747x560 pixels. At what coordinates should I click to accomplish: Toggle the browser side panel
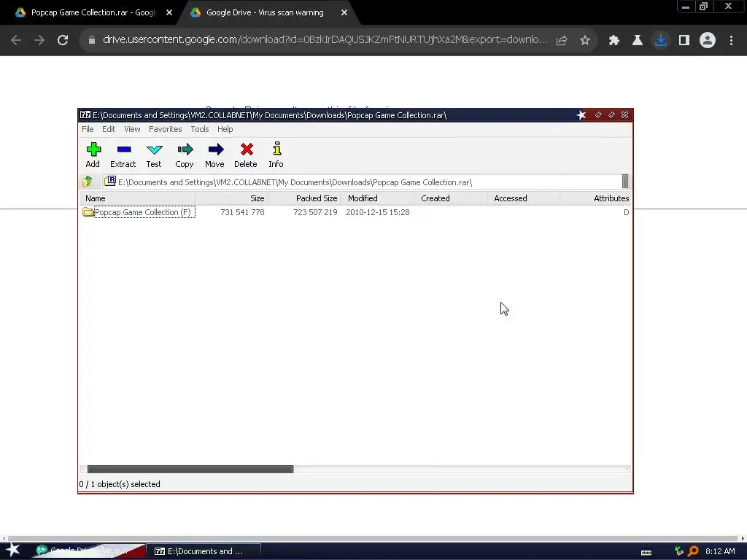pos(684,41)
